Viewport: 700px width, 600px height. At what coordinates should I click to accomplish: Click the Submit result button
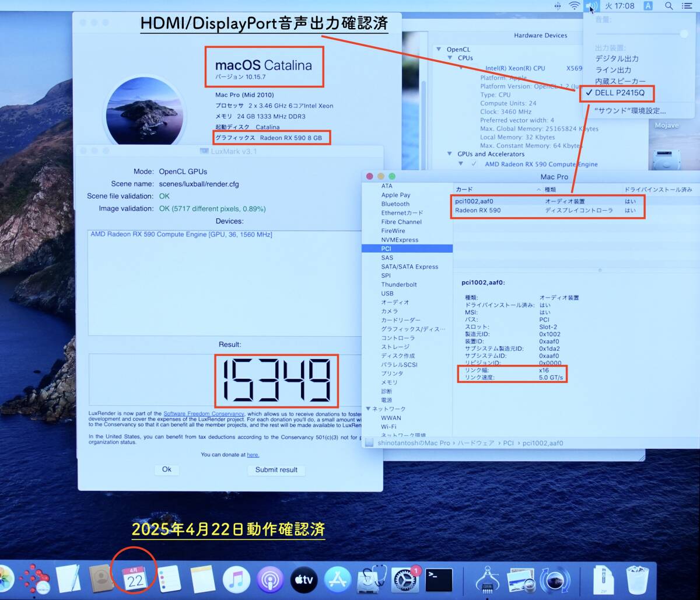click(276, 470)
